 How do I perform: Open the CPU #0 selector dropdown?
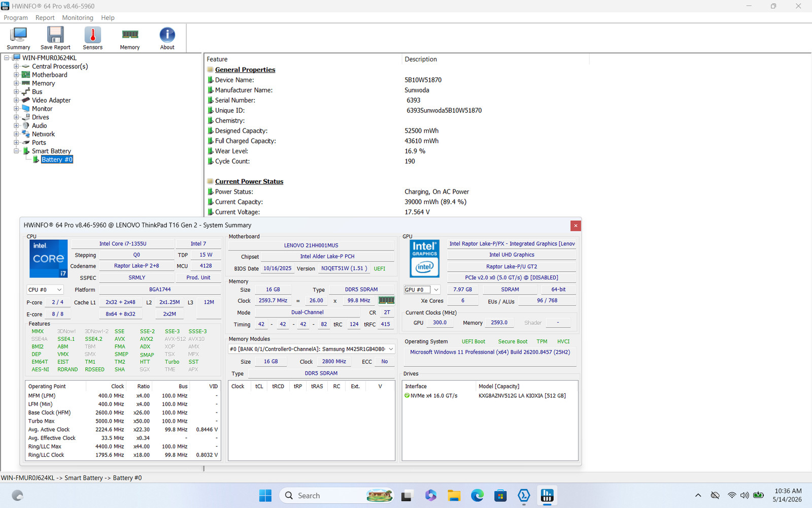click(x=45, y=290)
